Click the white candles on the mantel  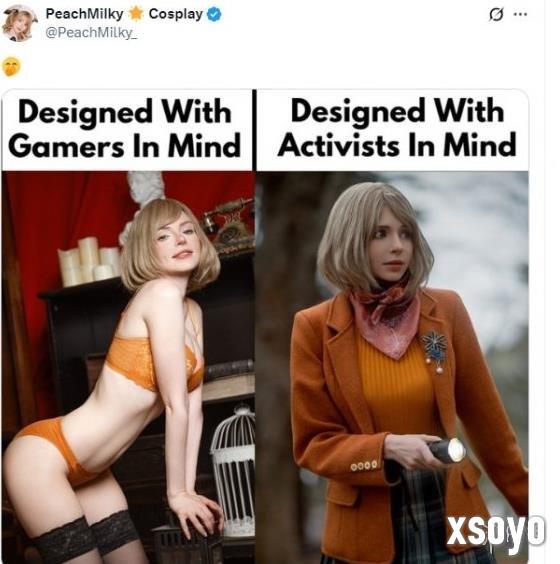pos(90,261)
